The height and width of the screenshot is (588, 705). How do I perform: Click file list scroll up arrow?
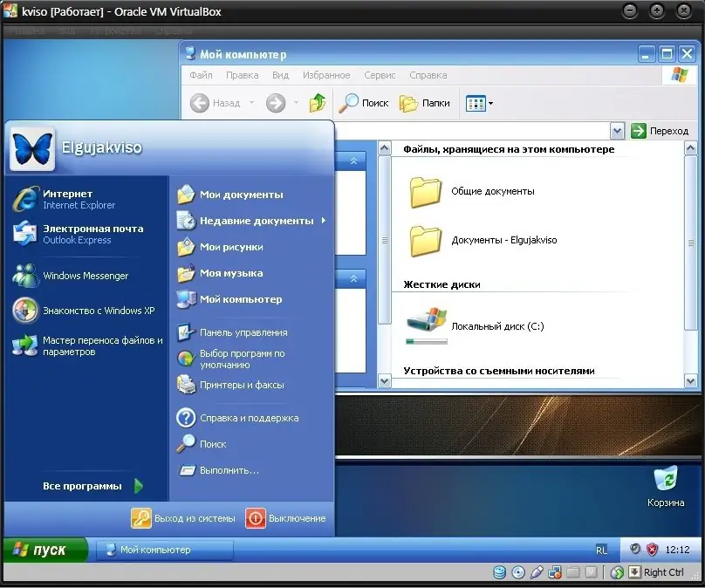[691, 148]
